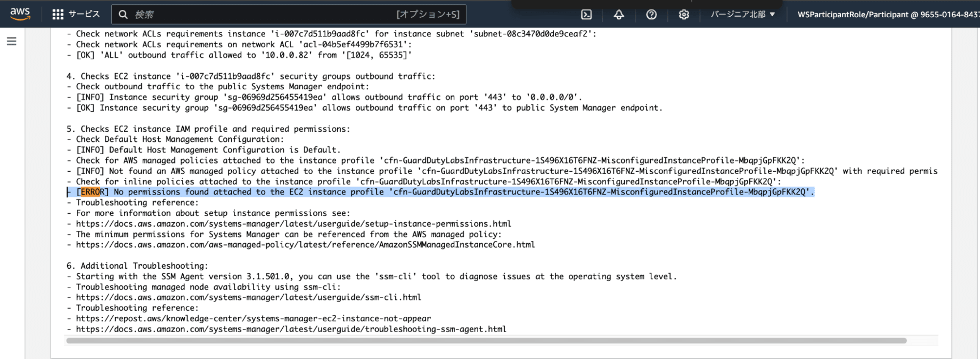Viewport: 980px width, 359px height.
Task: Click the horizontal scrollbar of the output
Action: (486, 340)
